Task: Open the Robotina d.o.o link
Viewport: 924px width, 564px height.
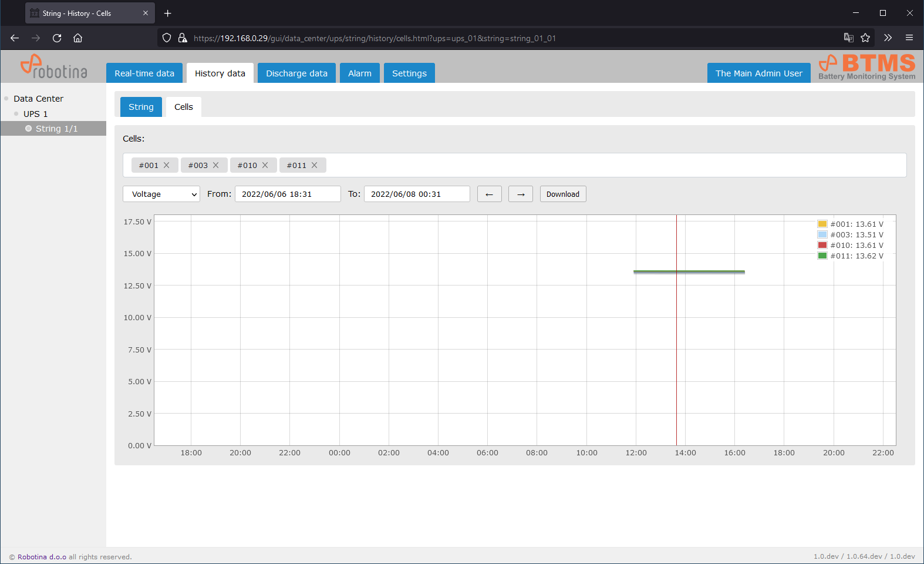Action: point(42,557)
